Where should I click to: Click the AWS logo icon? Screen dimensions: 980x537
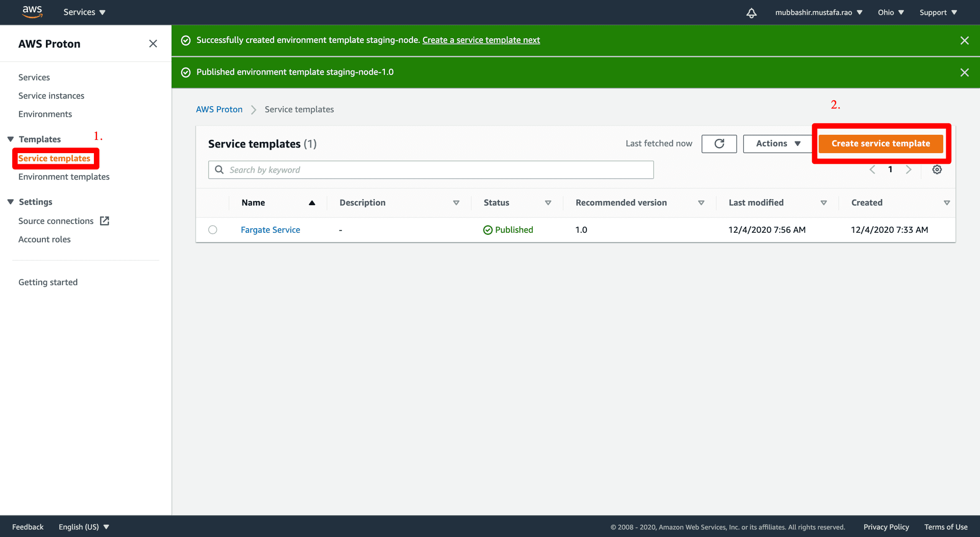tap(32, 12)
